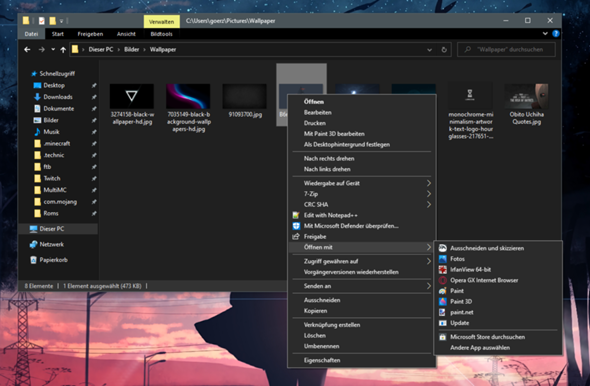Select the Obito Uchiha Quotes.jpg file
590x386 pixels.
click(x=526, y=104)
